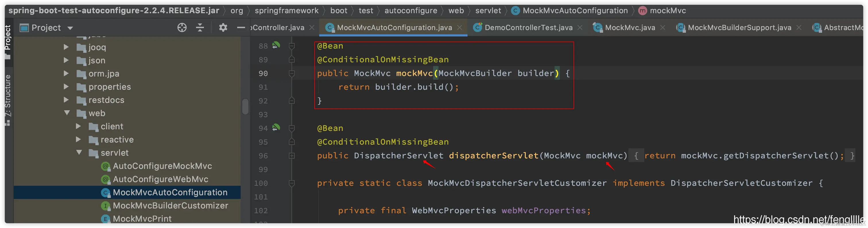Select MockMvcPrint enum file
Screen dimensions: 868x228
[x=142, y=219]
